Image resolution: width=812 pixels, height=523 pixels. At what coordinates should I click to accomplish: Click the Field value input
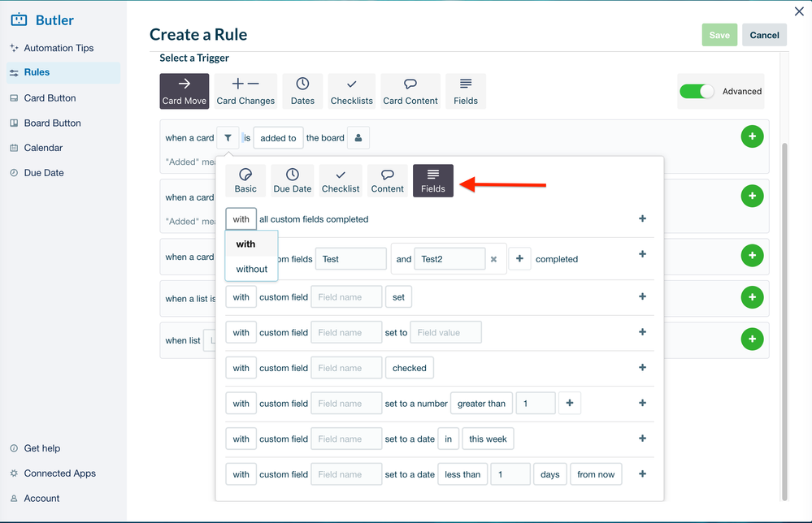tap(446, 333)
